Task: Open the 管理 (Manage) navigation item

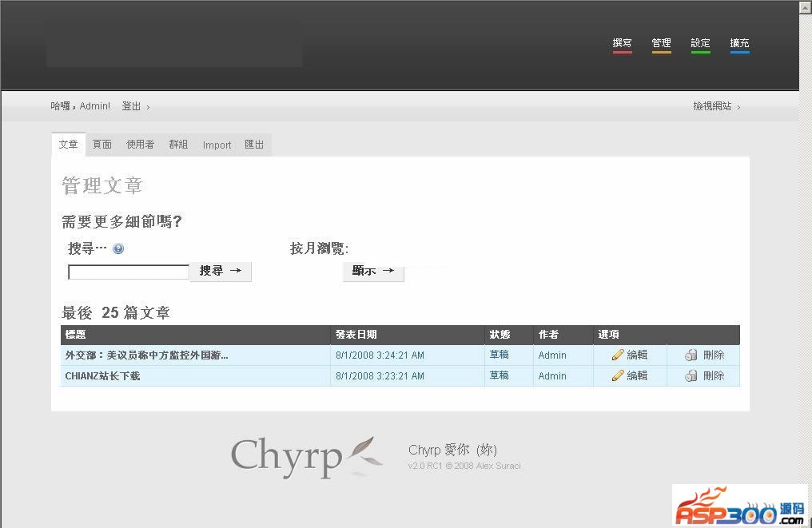Action: point(661,43)
